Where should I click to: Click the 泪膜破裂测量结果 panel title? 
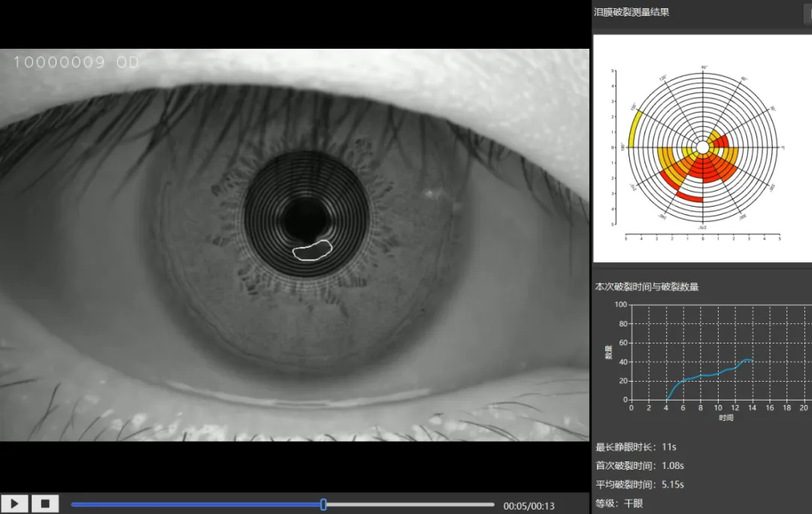pos(632,12)
